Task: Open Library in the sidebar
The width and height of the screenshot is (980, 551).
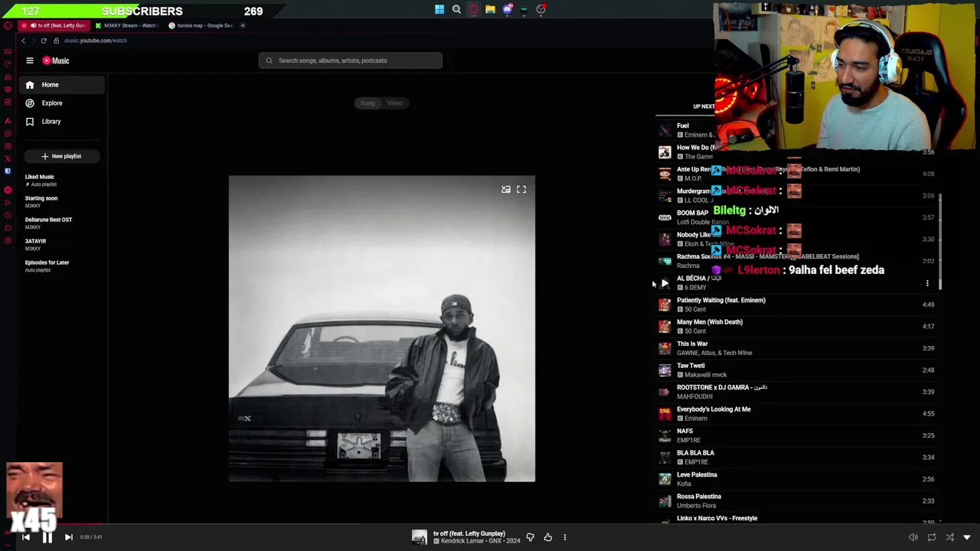Action: pyautogui.click(x=60, y=122)
